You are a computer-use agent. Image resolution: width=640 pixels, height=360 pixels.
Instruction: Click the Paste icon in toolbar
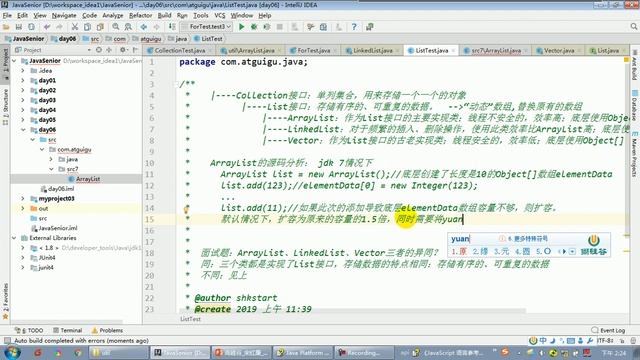point(100,27)
